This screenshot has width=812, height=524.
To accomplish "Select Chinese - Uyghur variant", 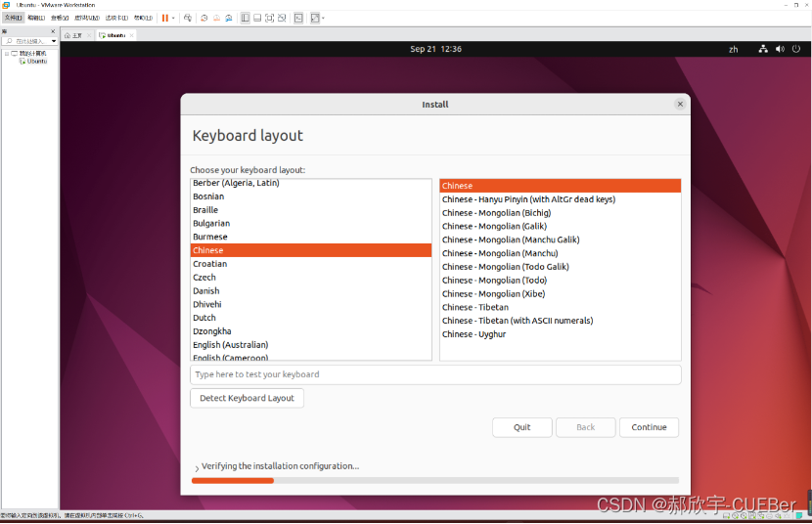I will click(x=560, y=334).
